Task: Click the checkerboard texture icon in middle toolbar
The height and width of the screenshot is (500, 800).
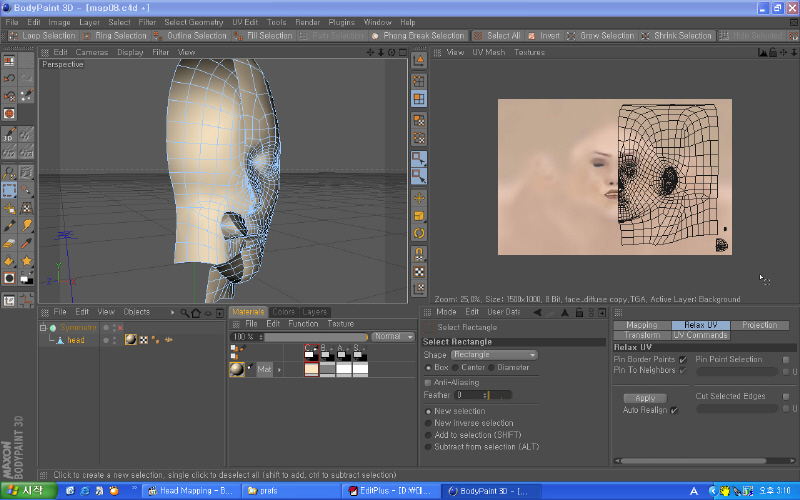Action: click(x=419, y=271)
